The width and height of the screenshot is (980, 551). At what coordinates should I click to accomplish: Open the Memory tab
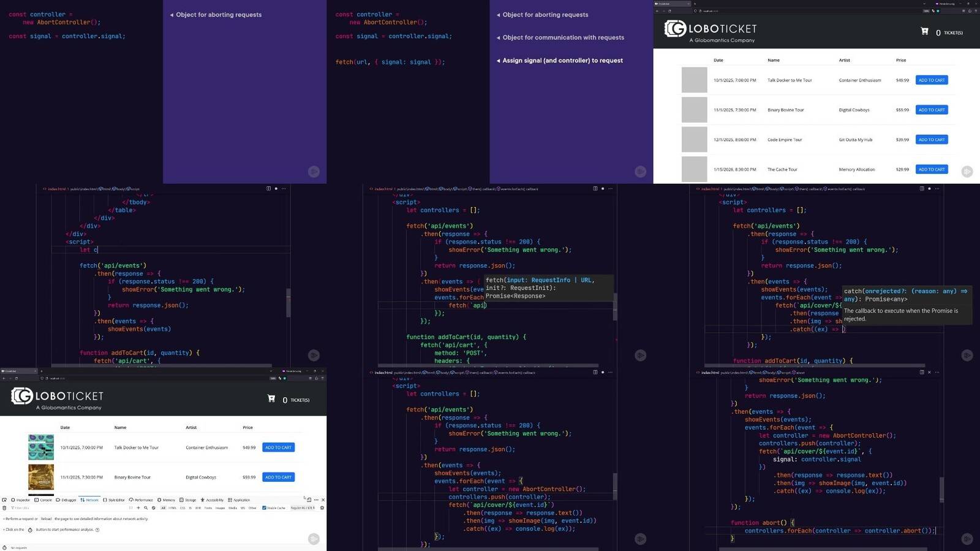point(166,500)
